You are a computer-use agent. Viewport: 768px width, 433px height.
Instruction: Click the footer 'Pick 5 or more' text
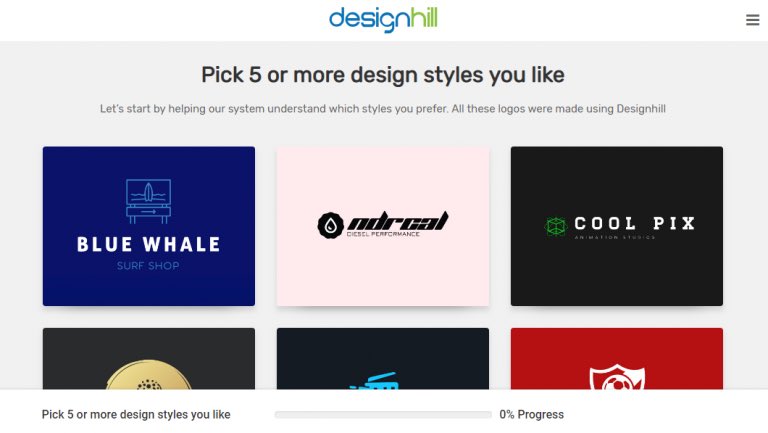(x=136, y=414)
